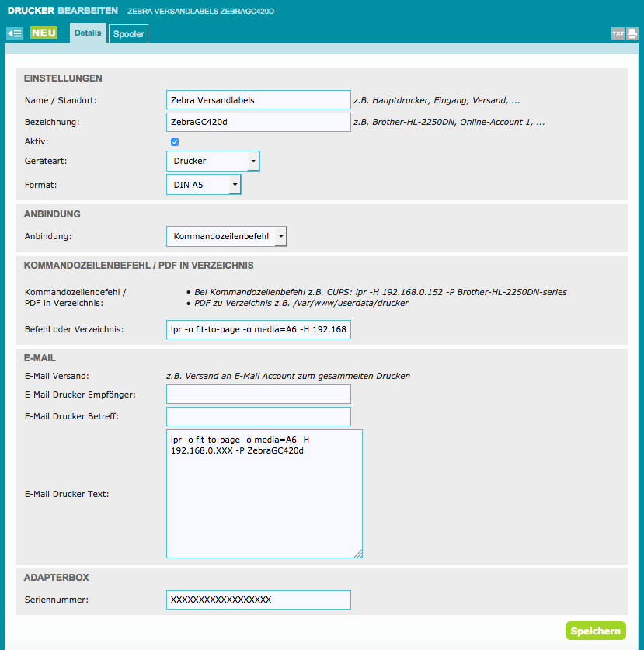
Task: Open the Format dropdown showing DIN A5
Action: click(x=204, y=184)
